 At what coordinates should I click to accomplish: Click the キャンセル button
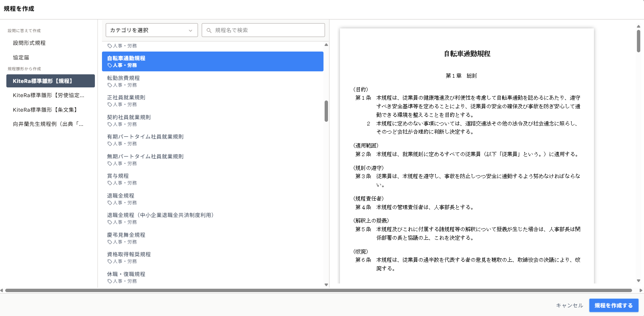pos(569,306)
